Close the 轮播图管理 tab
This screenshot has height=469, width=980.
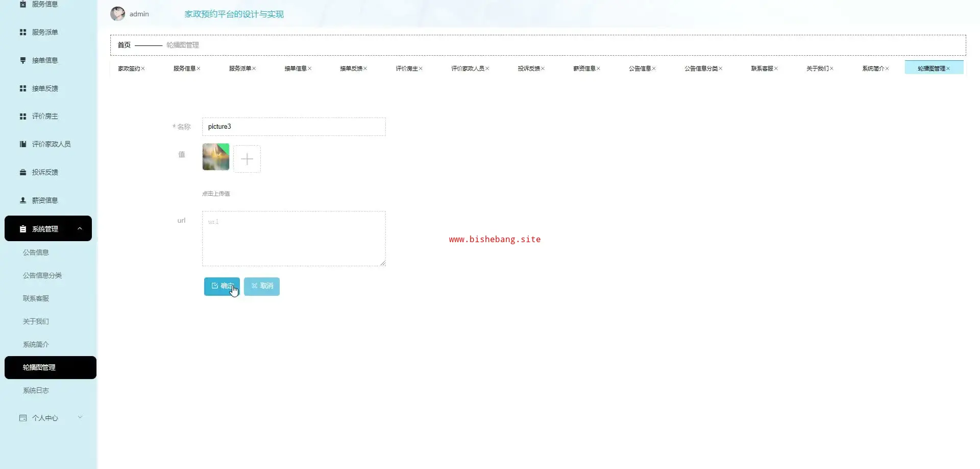click(948, 68)
